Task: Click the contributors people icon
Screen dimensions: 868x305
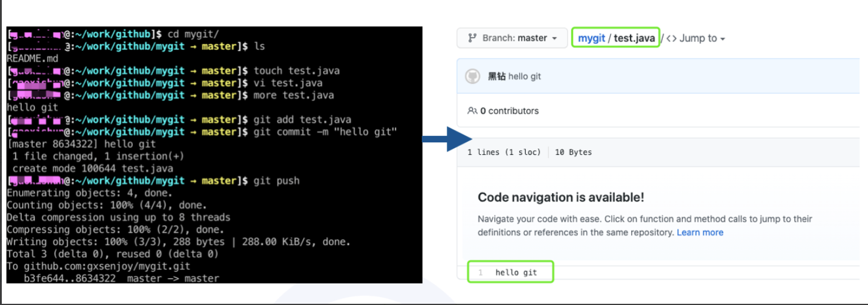Action: (473, 111)
